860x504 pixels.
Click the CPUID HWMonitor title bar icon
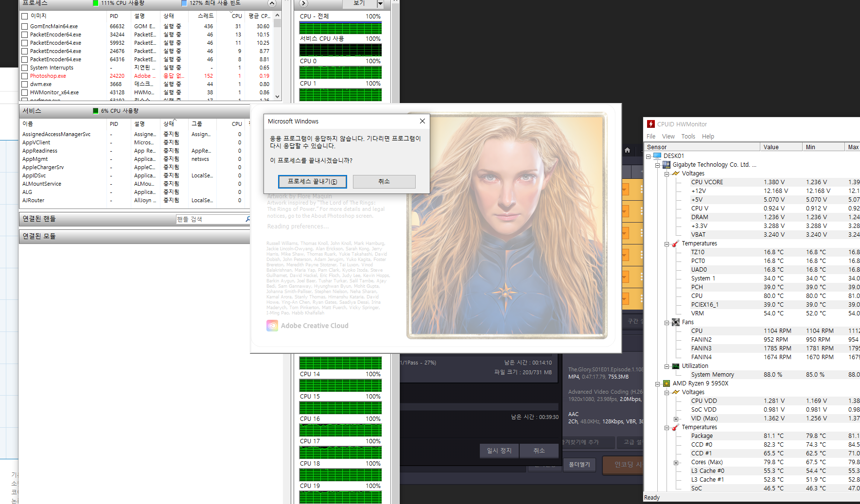tap(651, 124)
